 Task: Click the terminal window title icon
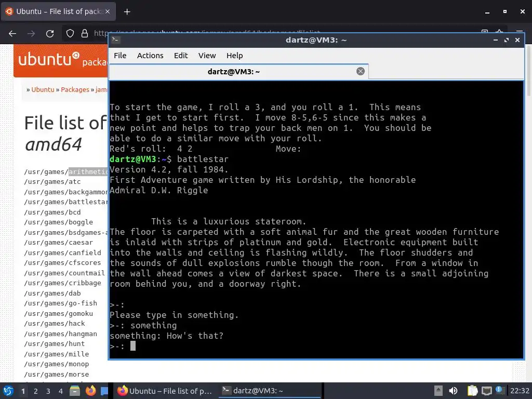116,39
